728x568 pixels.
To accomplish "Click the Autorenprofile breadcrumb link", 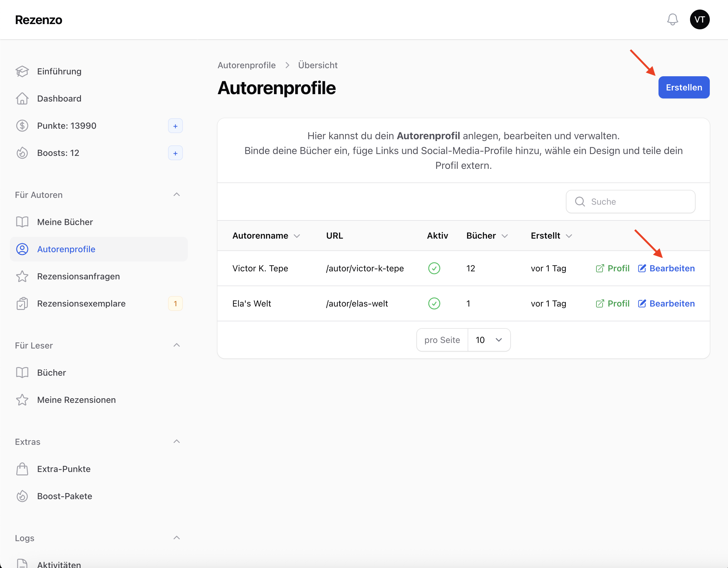I will (x=246, y=65).
